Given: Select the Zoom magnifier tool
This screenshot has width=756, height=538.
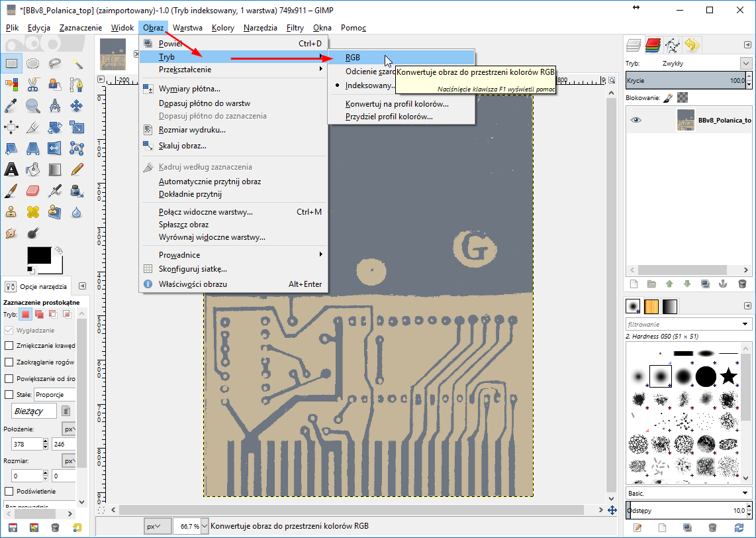Looking at the screenshot, I should [32, 105].
